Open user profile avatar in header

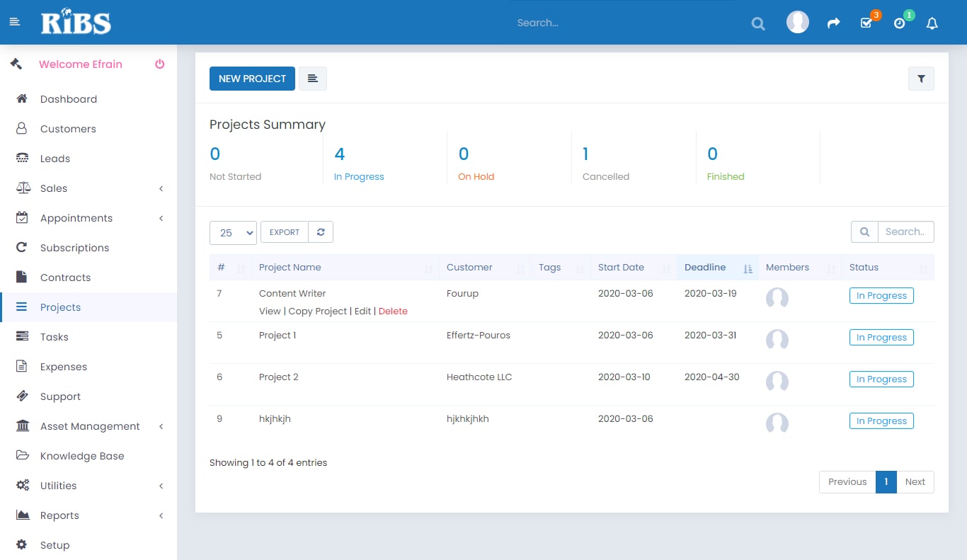tap(798, 22)
